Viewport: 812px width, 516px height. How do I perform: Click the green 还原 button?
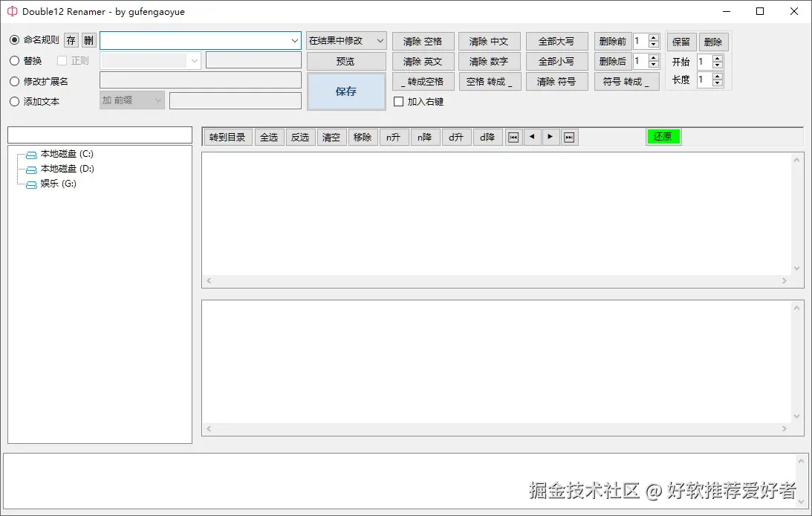pos(663,137)
